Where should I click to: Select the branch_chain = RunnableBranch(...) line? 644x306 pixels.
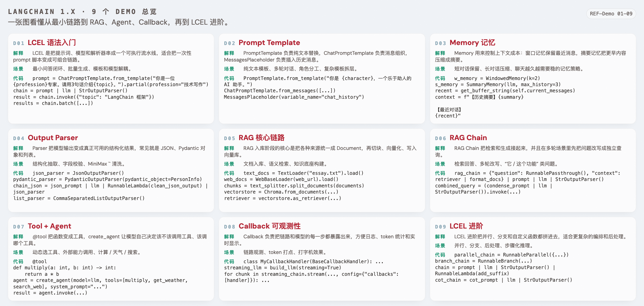pyautogui.click(x=484, y=261)
